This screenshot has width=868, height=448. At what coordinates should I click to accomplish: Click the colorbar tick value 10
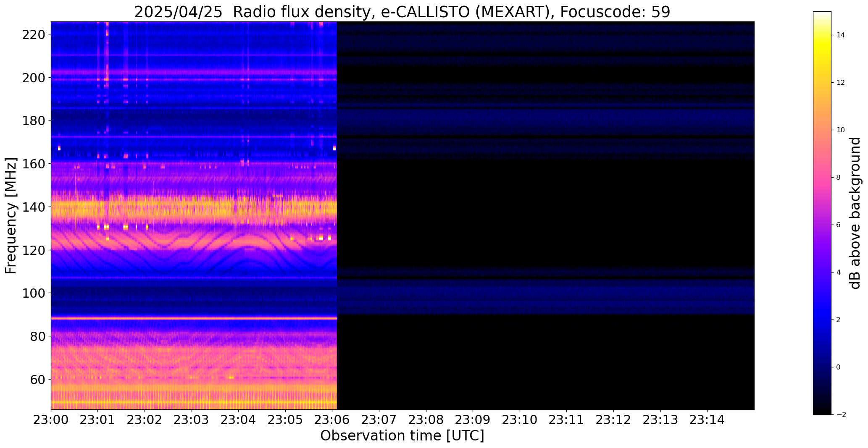[x=841, y=130]
